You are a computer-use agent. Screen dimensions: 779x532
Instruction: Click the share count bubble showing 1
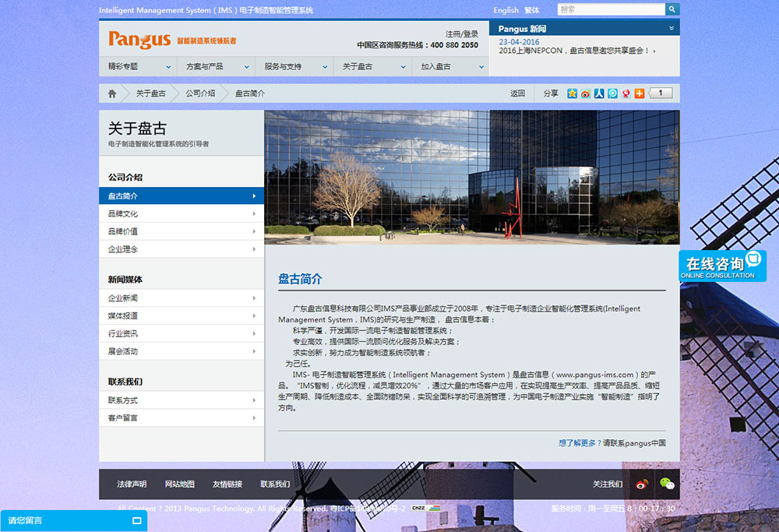tap(661, 93)
